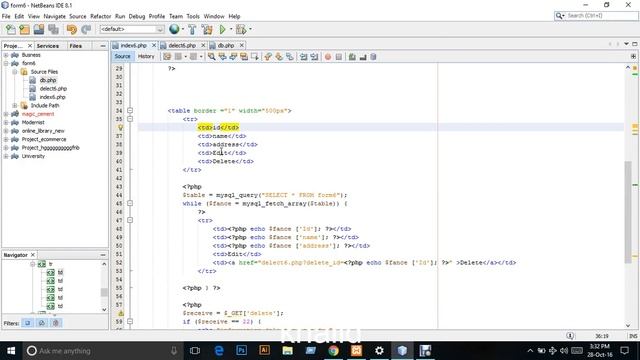640x360 pixels.
Task: Close the index6.php editor tab
Action: coord(154,45)
